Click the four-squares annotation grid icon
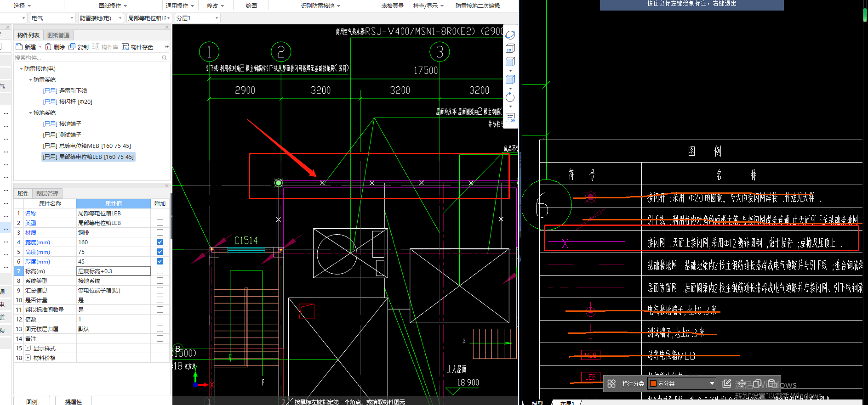The width and height of the screenshot is (868, 405). [x=611, y=383]
